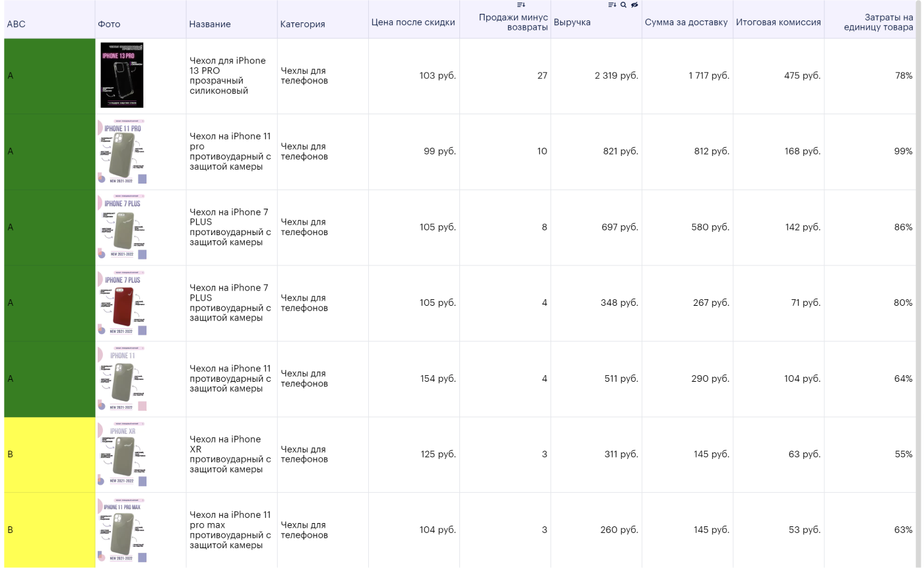Open search in the Выручка column
Image resolution: width=924 pixels, height=568 pixels.
pos(623,5)
